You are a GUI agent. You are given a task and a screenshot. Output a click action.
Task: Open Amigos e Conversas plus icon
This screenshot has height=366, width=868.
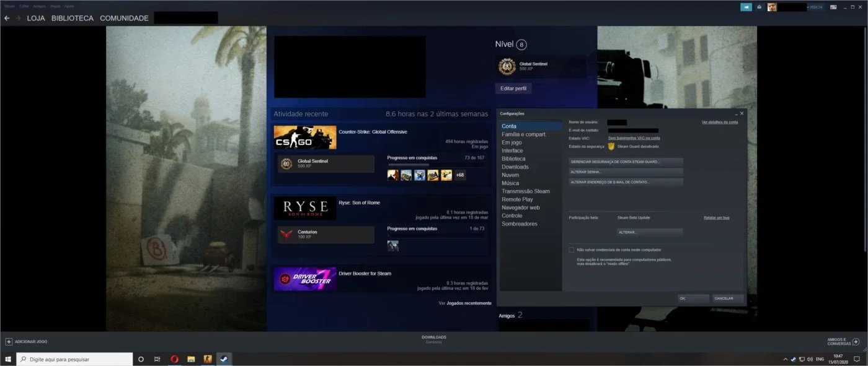click(x=856, y=342)
